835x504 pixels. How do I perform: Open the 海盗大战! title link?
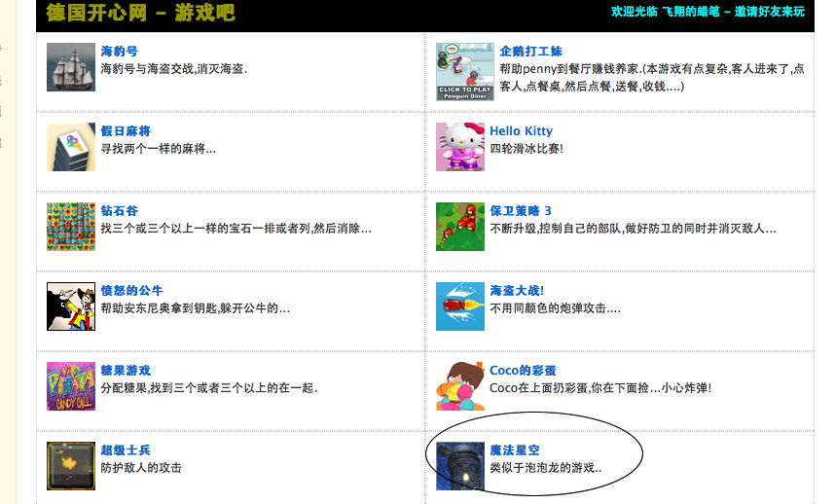[x=517, y=291]
